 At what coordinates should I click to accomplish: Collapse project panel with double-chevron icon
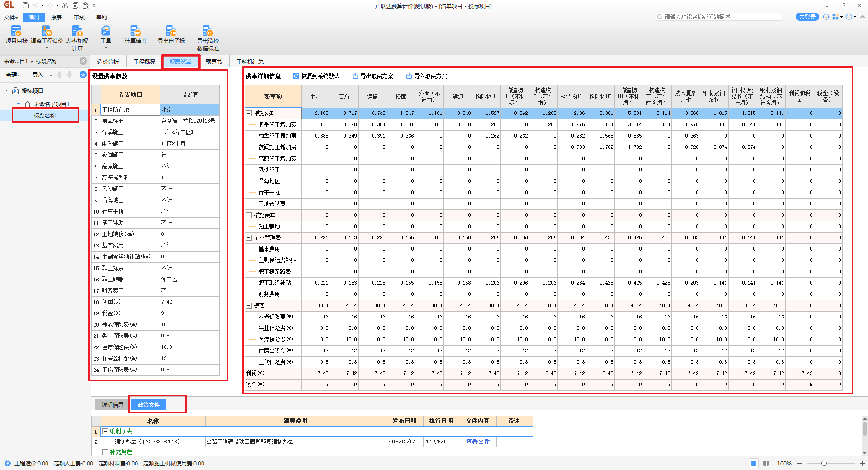[x=83, y=61]
